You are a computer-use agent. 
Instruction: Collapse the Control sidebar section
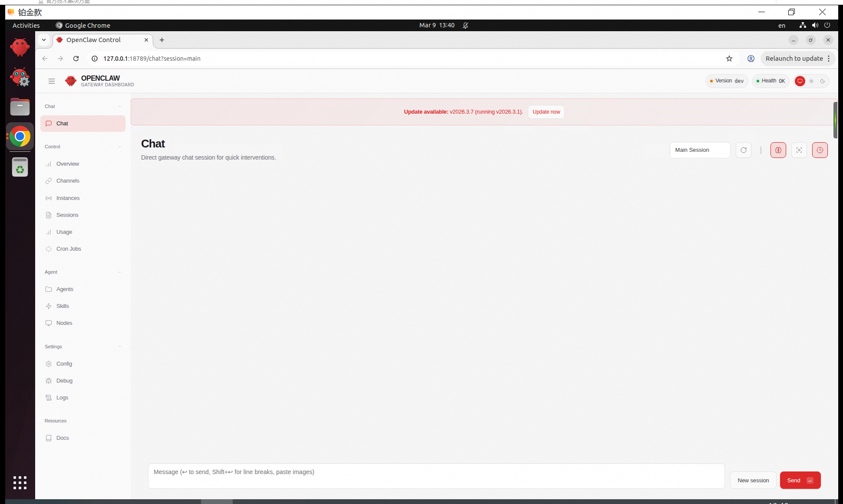coord(120,147)
